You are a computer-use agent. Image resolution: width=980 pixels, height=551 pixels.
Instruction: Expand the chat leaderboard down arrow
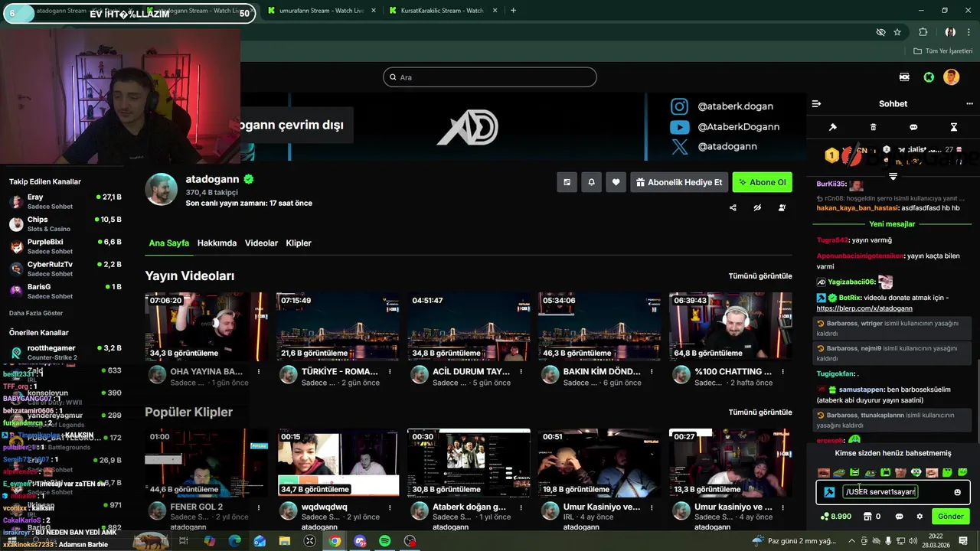pyautogui.click(x=893, y=177)
